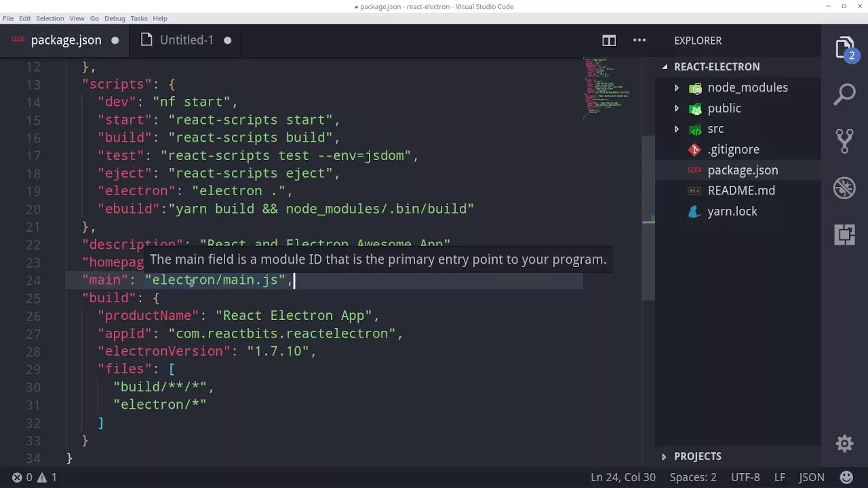
Task: Click the yarn.lock yarn icon
Action: [x=694, y=211]
